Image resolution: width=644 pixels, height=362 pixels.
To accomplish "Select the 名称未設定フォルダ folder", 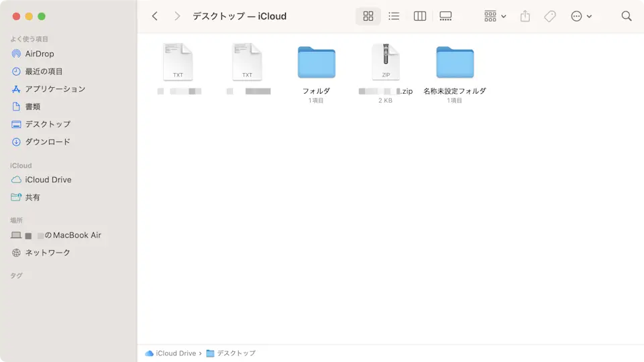I will coord(454,62).
